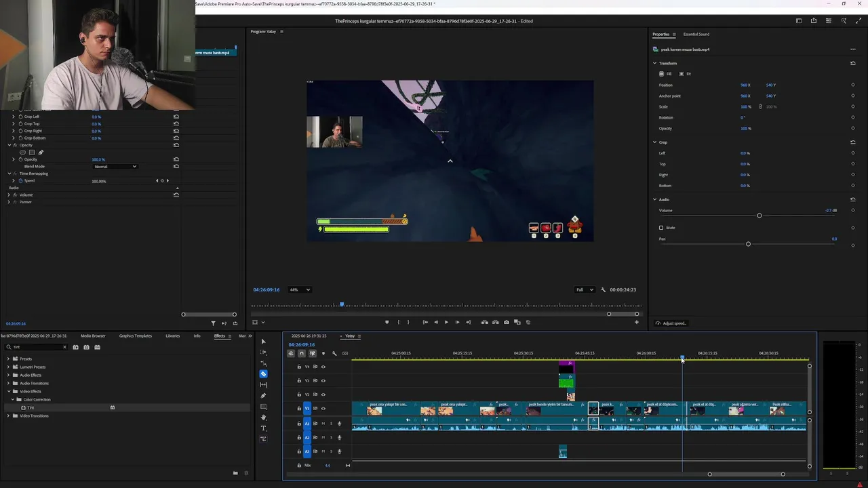Image resolution: width=868 pixels, height=488 pixels.
Task: Click the effects search input field
Action: click(37, 347)
